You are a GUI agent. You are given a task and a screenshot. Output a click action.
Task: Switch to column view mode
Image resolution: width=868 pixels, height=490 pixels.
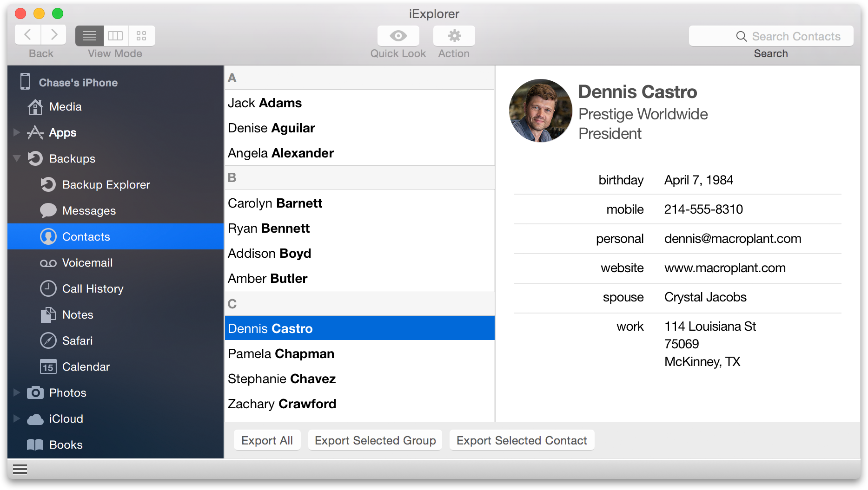115,36
